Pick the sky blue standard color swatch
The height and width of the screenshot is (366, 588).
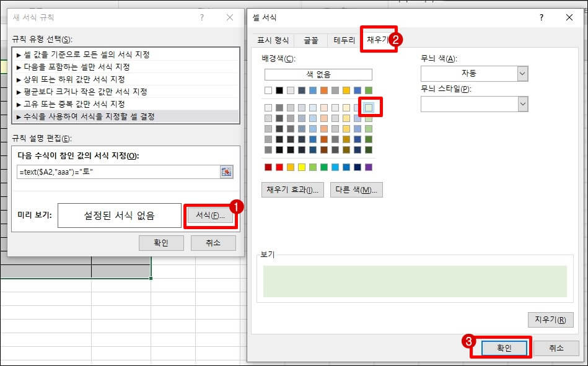pos(335,167)
